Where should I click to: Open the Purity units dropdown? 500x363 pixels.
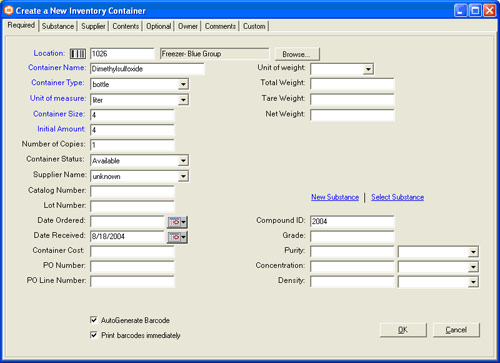point(473,252)
